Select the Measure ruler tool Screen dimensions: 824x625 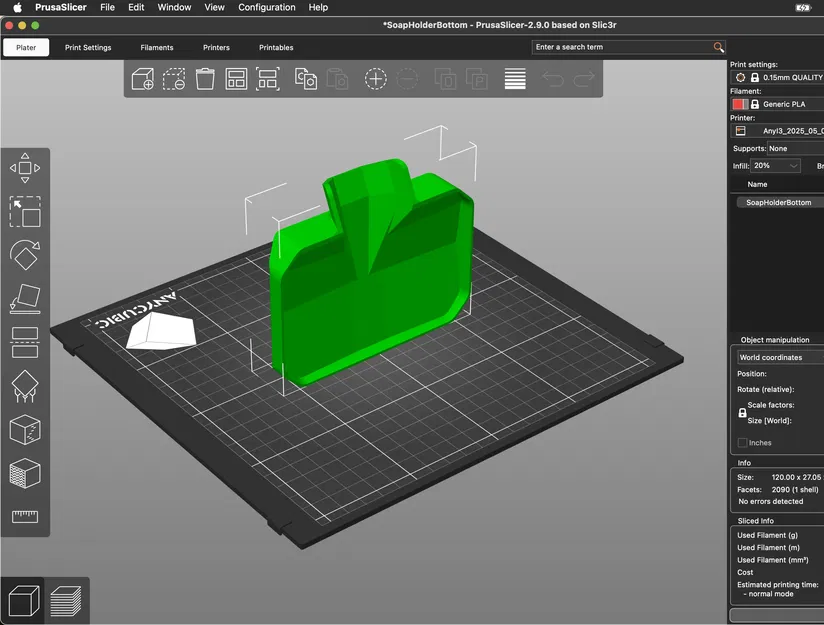pos(25,516)
